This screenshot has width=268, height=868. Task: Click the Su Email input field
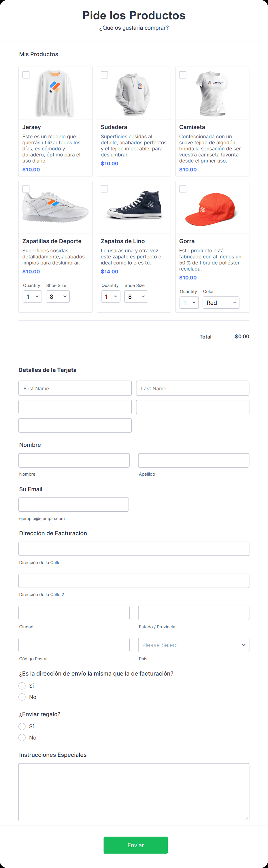[73, 504]
